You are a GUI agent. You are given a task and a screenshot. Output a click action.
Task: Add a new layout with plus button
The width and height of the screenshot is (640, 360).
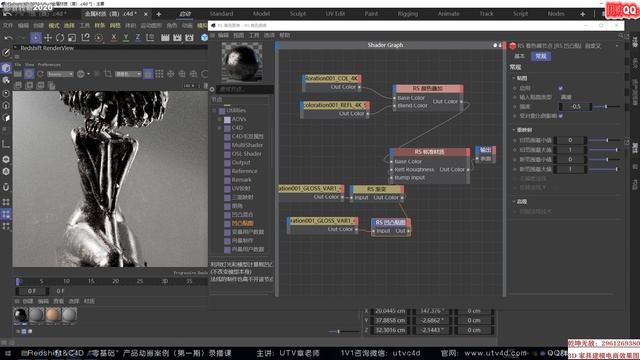[582, 14]
